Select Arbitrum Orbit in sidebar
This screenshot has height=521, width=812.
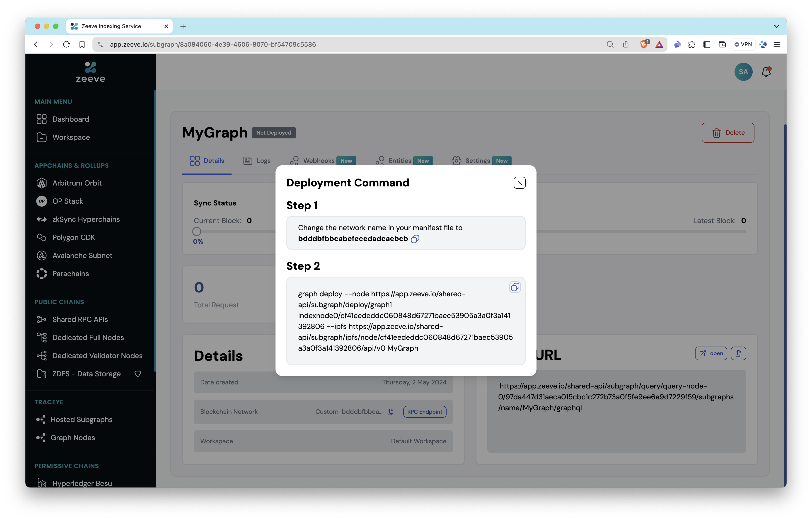pyautogui.click(x=77, y=183)
